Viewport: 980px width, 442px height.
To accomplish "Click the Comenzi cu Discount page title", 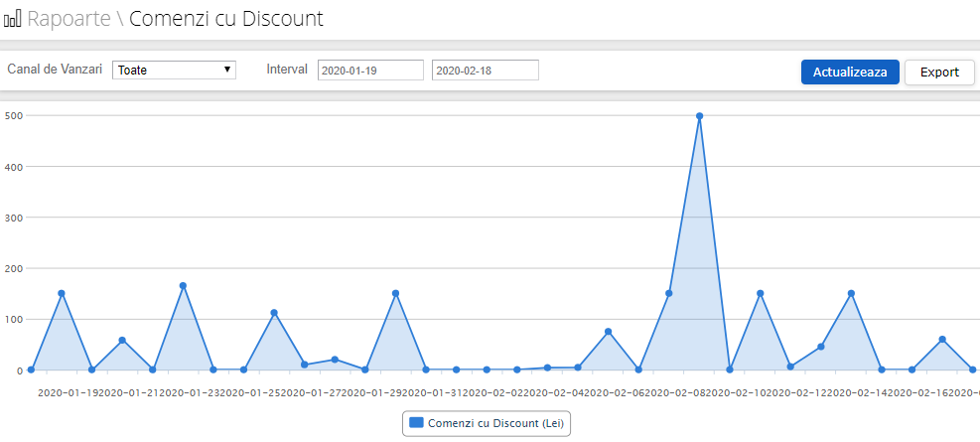I will 225,19.
